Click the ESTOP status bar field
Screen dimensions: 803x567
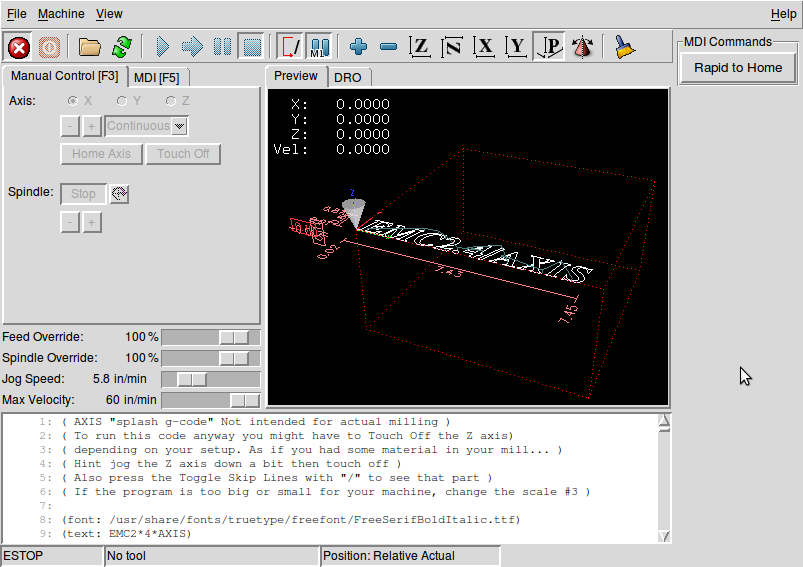52,556
